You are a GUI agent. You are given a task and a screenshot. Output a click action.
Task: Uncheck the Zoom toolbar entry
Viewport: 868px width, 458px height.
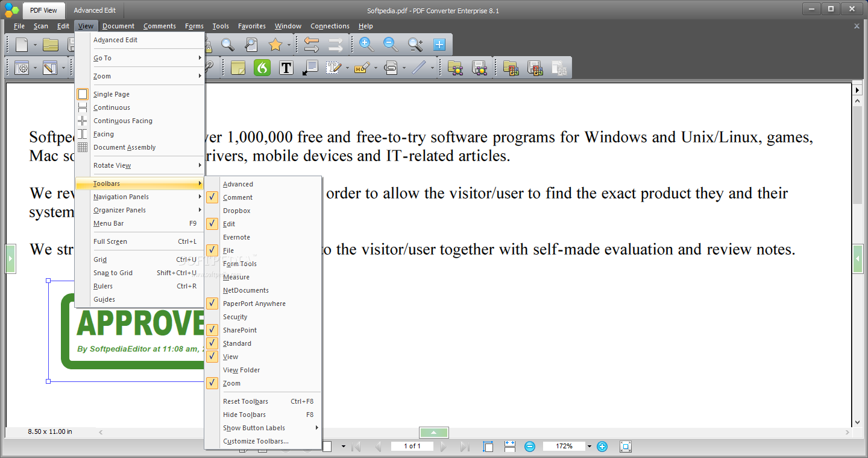(263, 383)
